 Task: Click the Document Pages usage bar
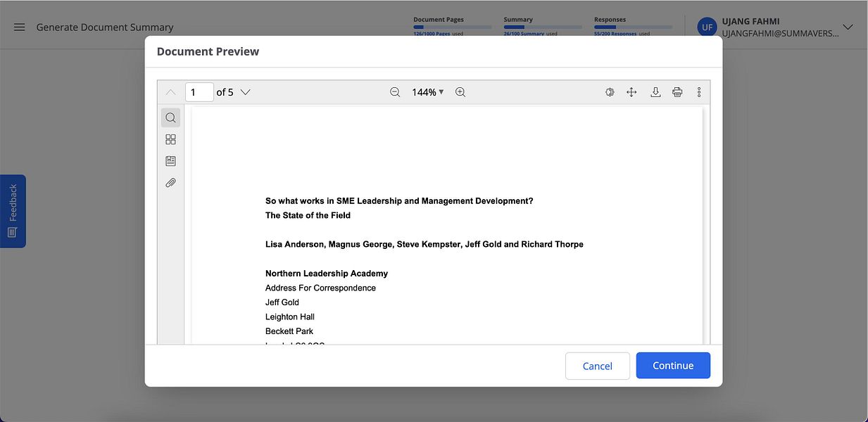[453, 27]
